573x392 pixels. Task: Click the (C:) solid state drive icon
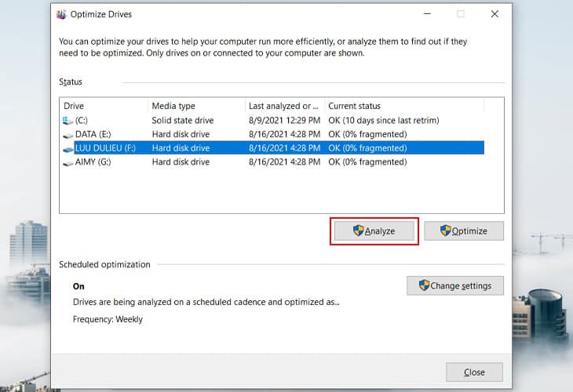(x=68, y=120)
